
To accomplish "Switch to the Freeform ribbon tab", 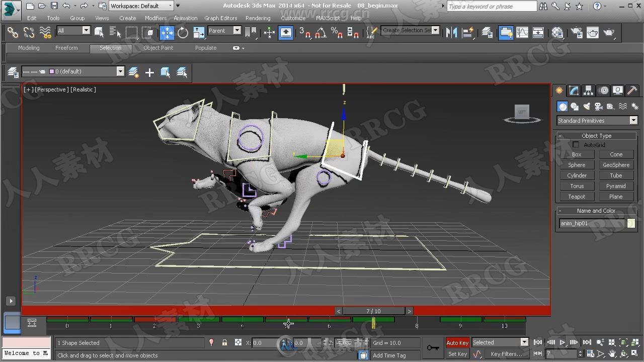I will pyautogui.click(x=66, y=48).
